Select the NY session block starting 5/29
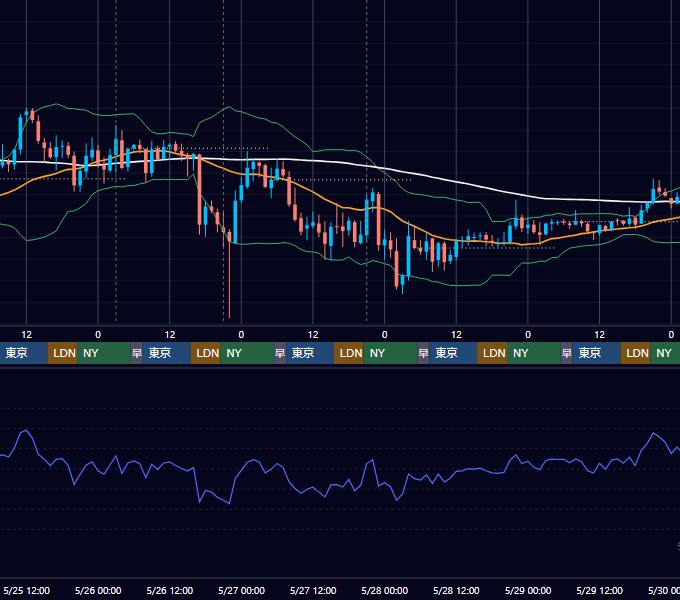Viewport: 680px width, 600px height. pyautogui.click(x=665, y=353)
